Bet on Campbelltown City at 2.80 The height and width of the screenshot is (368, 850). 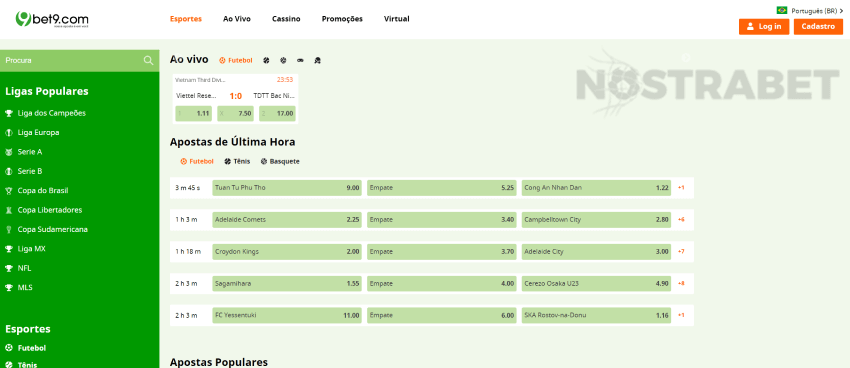coord(596,219)
